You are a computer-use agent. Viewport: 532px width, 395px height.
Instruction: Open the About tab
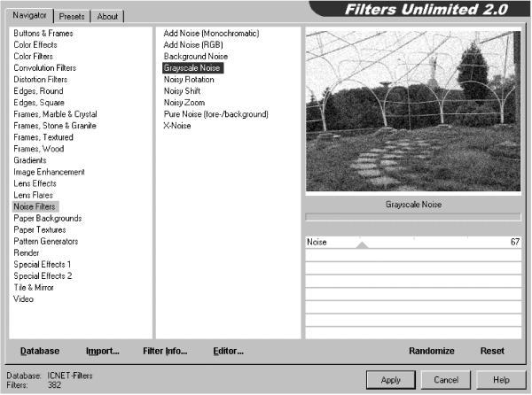point(107,16)
